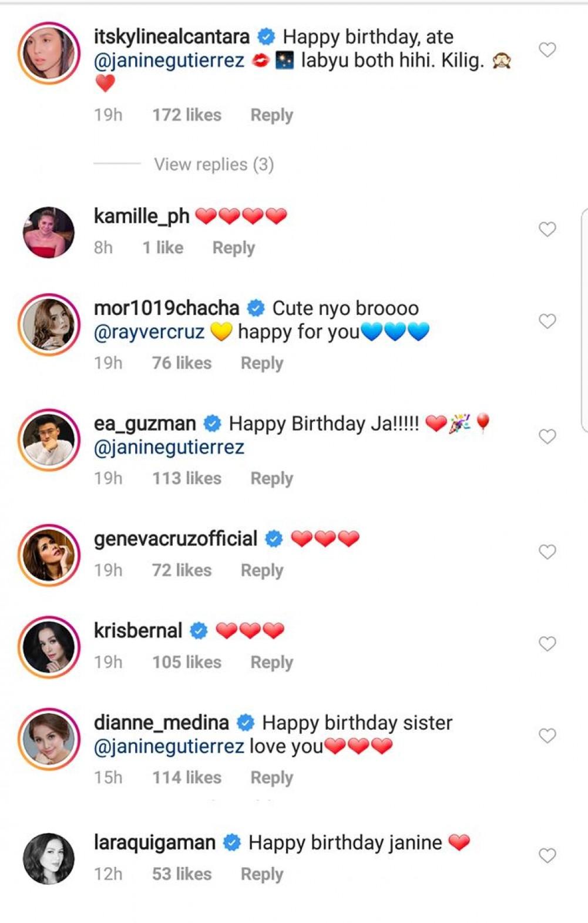The height and width of the screenshot is (923, 588).
Task: Tap the heart on the kamille_ph comment
Action: coord(547,229)
